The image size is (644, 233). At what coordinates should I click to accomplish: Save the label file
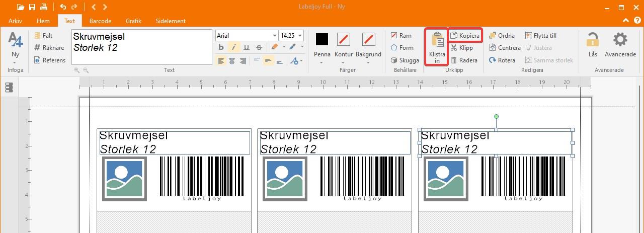pyautogui.click(x=32, y=7)
